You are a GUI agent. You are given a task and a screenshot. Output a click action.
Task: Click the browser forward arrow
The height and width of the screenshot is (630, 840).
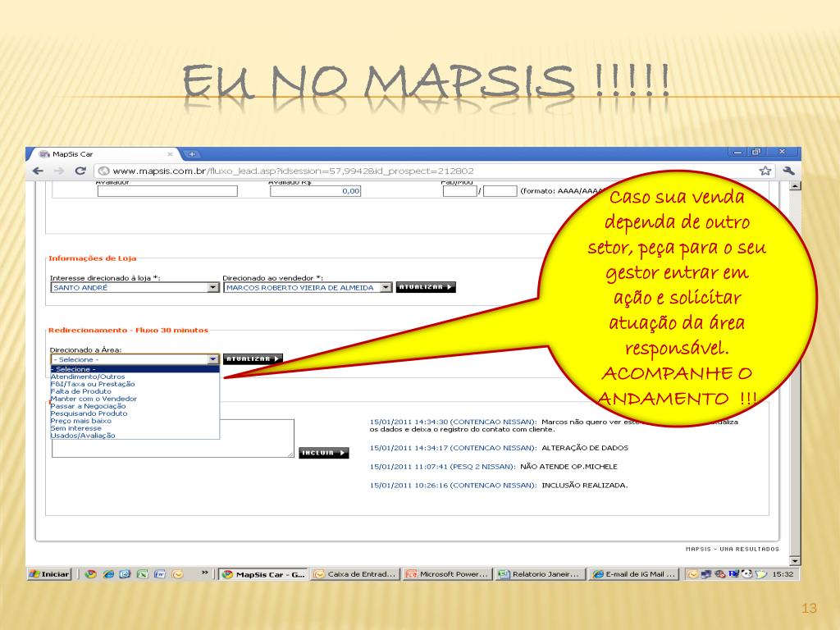coord(59,171)
